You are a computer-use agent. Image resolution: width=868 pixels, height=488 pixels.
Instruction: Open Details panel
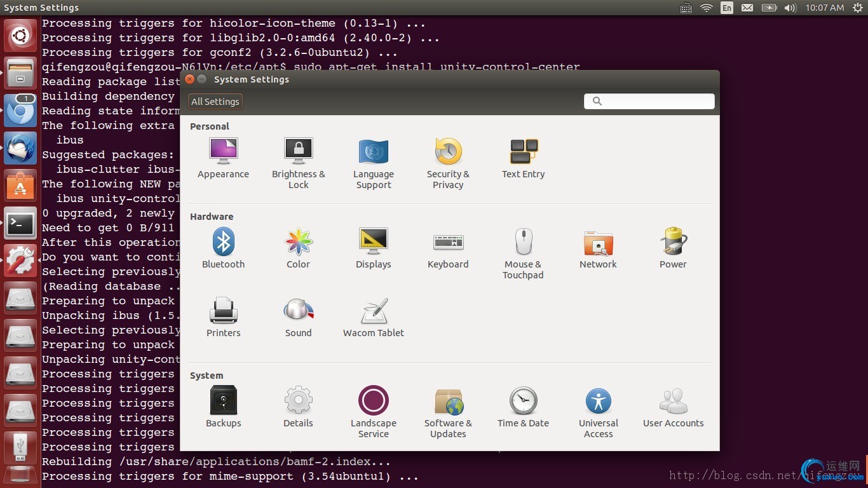298,408
